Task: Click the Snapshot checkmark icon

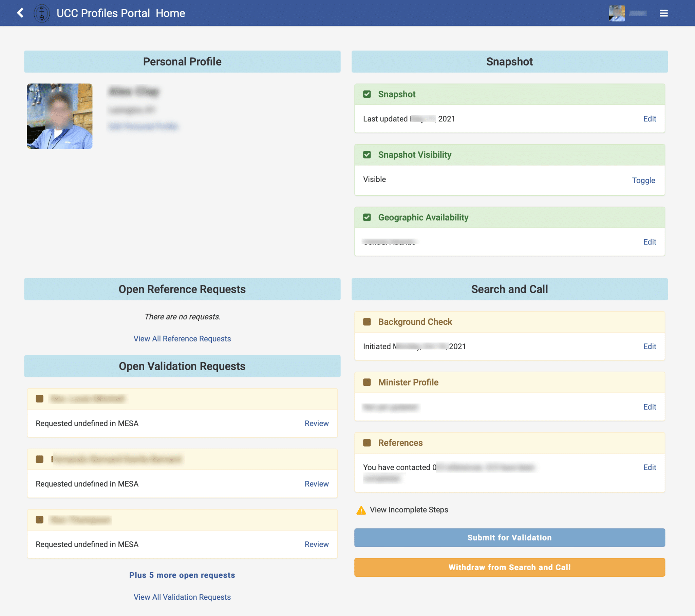Action: coord(367,94)
